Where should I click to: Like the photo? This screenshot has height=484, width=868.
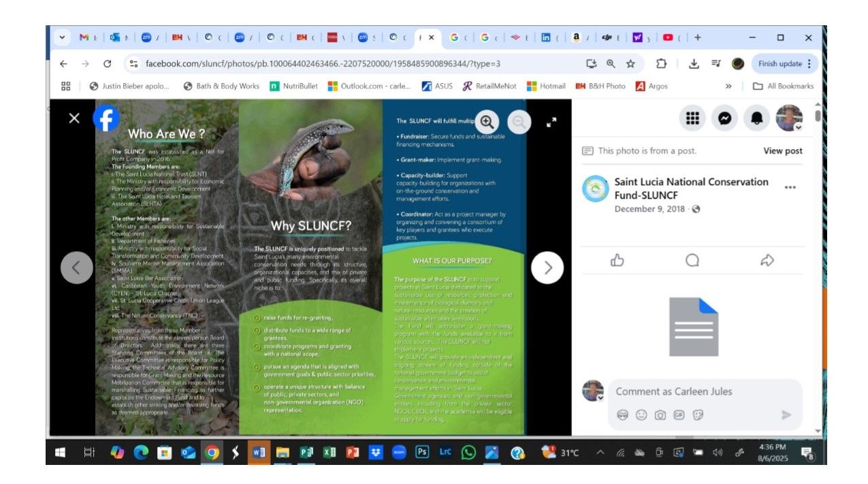617,260
